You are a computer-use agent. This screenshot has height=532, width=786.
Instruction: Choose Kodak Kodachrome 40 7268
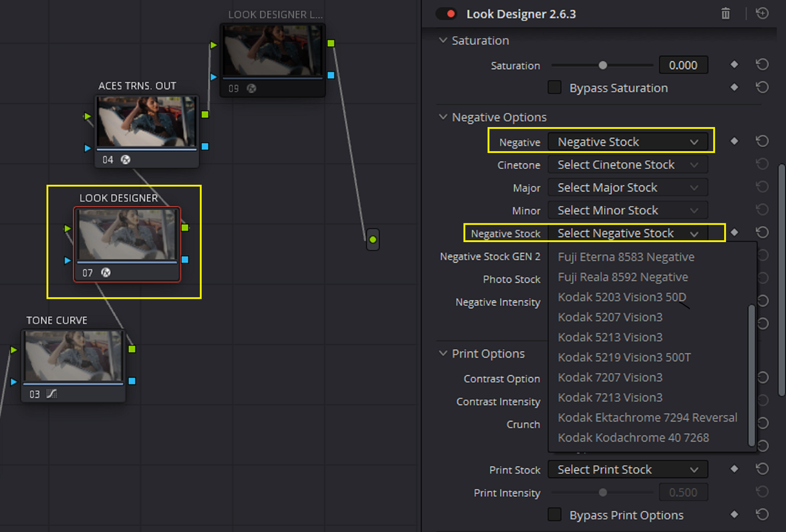633,437
